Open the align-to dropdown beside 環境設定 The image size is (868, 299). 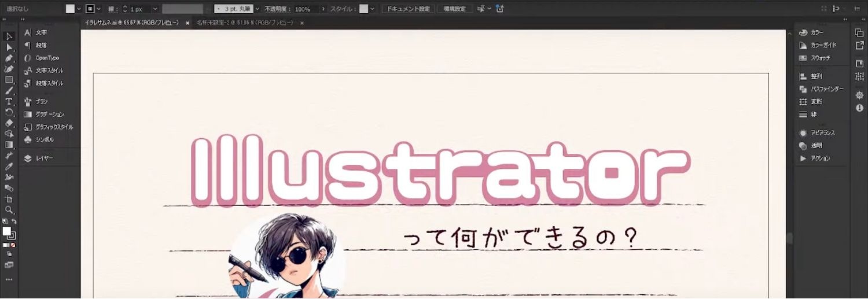[x=490, y=9]
